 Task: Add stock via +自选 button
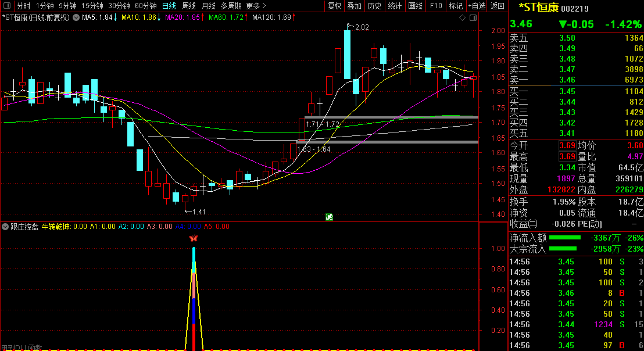[476, 6]
